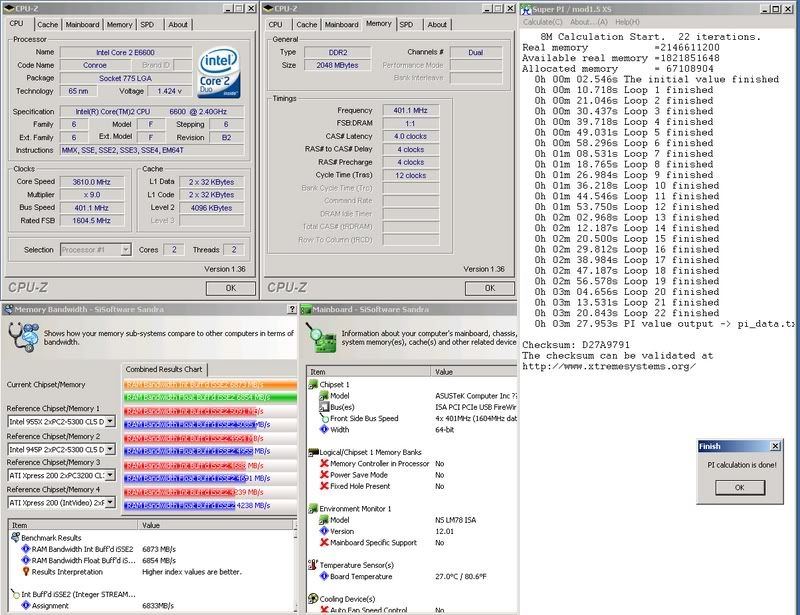This screenshot has height=615, width=800.
Task: Click the Value column header in Memory Bandwidth list
Action: 215,525
